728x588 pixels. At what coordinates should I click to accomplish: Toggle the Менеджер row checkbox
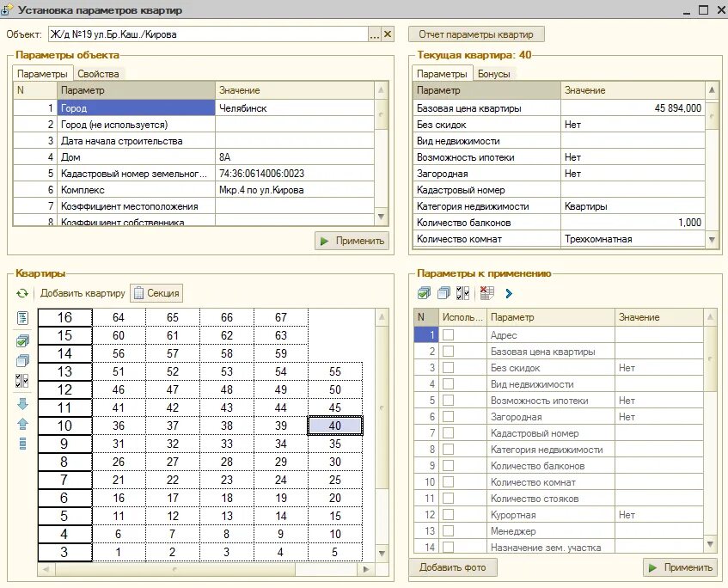[449, 531]
